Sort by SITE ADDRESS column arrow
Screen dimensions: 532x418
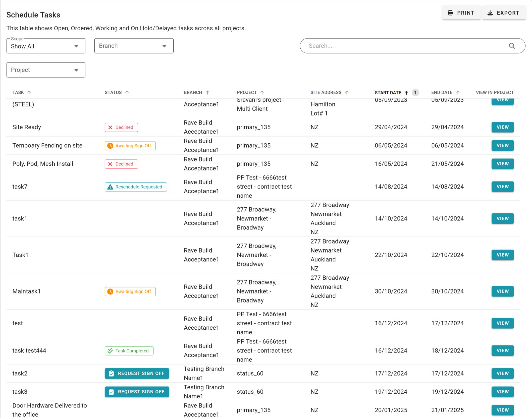pyautogui.click(x=347, y=93)
